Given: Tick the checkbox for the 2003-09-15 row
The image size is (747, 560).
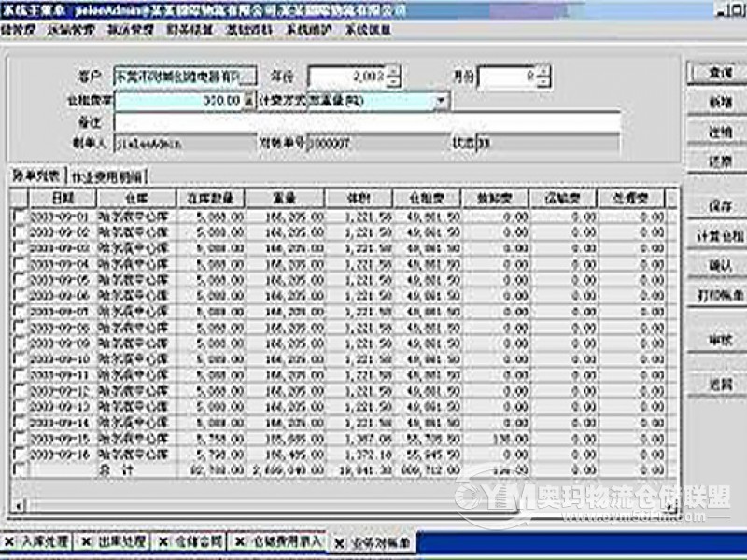Looking at the screenshot, I should coord(20,439).
